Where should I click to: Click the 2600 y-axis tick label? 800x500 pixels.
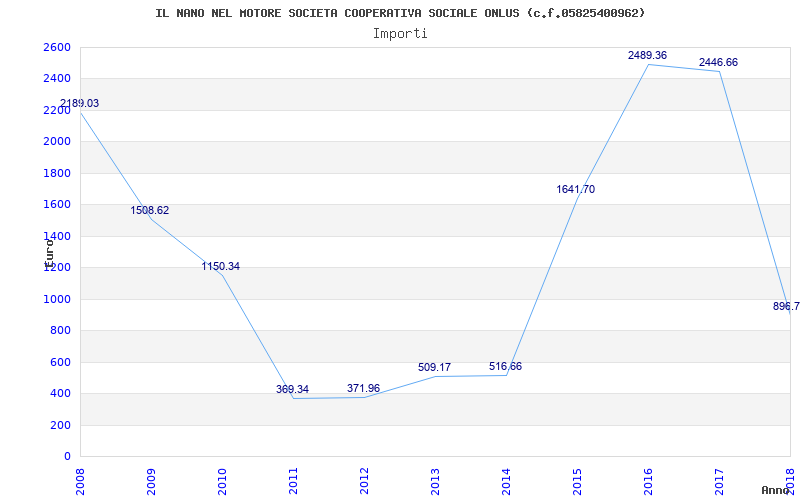[x=58, y=47]
